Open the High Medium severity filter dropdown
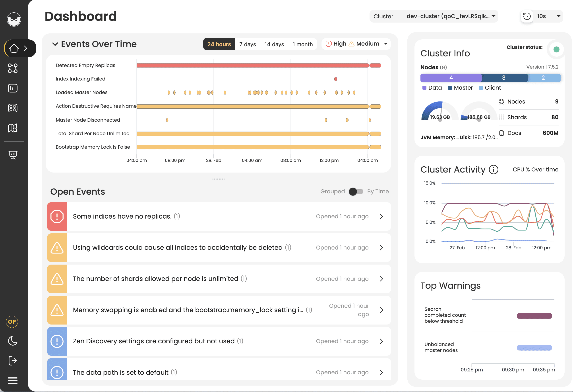This screenshot has width=573, height=392. coord(356,44)
